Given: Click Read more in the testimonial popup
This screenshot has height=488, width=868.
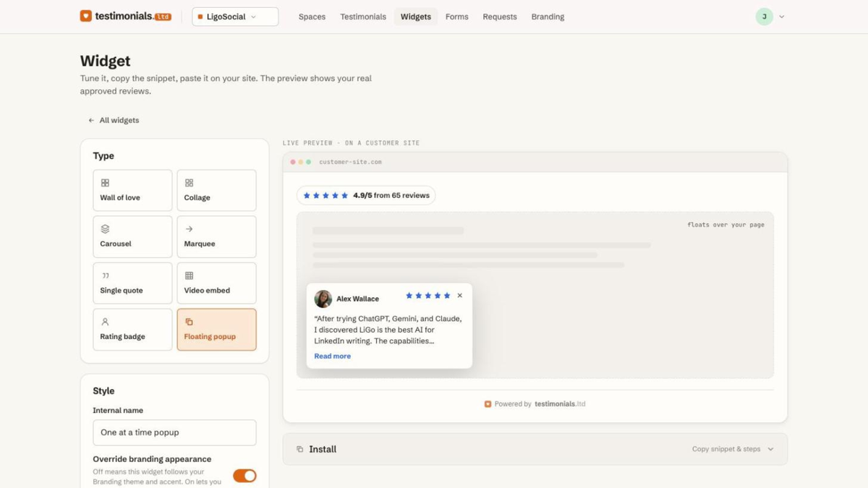Looking at the screenshot, I should (332, 356).
